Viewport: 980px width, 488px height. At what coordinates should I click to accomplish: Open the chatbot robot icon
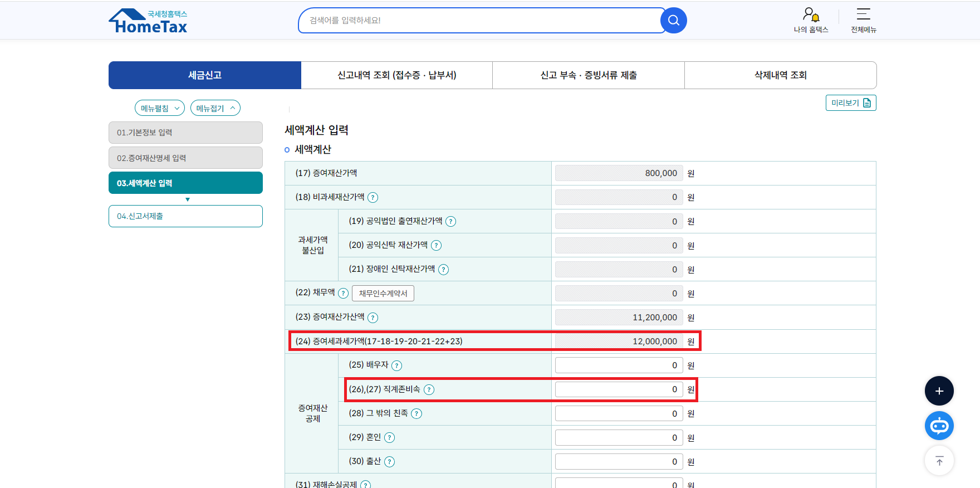939,426
